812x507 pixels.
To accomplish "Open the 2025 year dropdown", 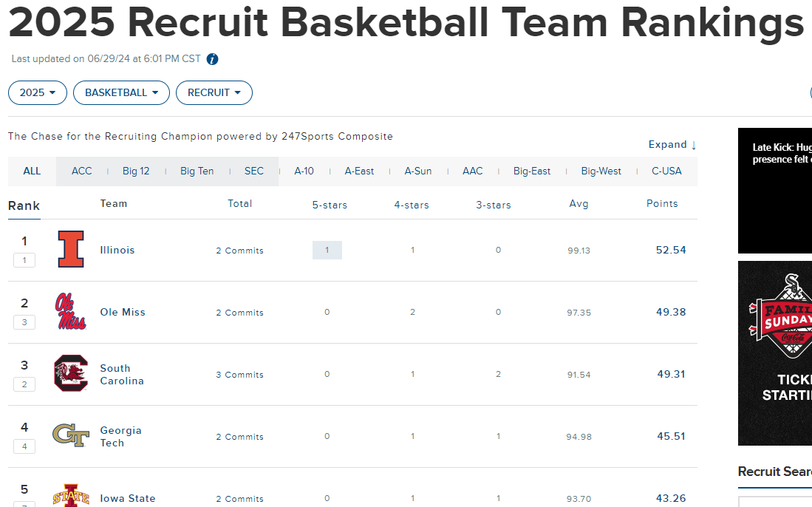I will pos(38,92).
